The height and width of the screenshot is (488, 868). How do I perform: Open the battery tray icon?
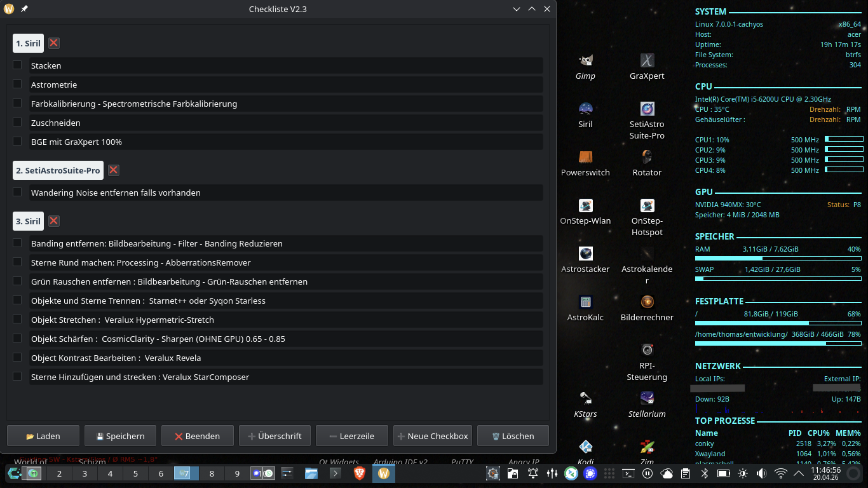pyautogui.click(x=723, y=473)
